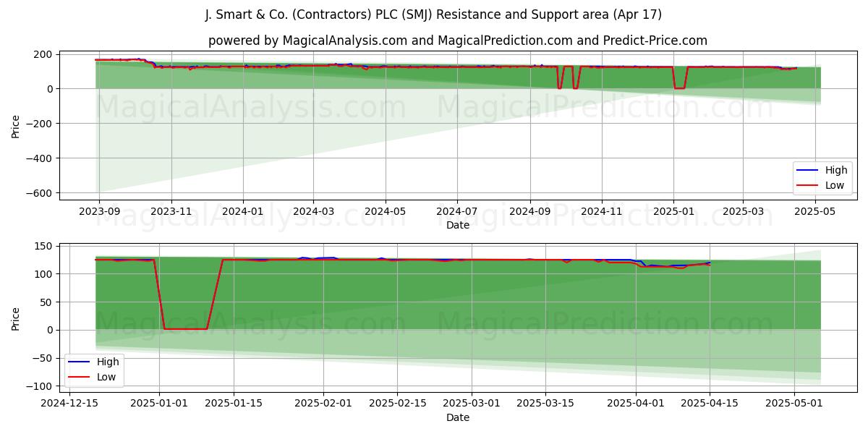Click the '2023-11' tick label
868x434 pixels.
click(x=171, y=210)
